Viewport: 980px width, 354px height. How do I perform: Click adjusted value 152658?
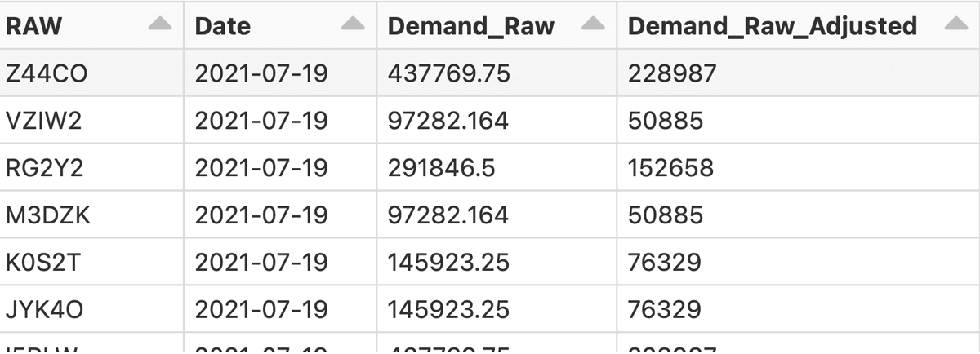point(670,168)
